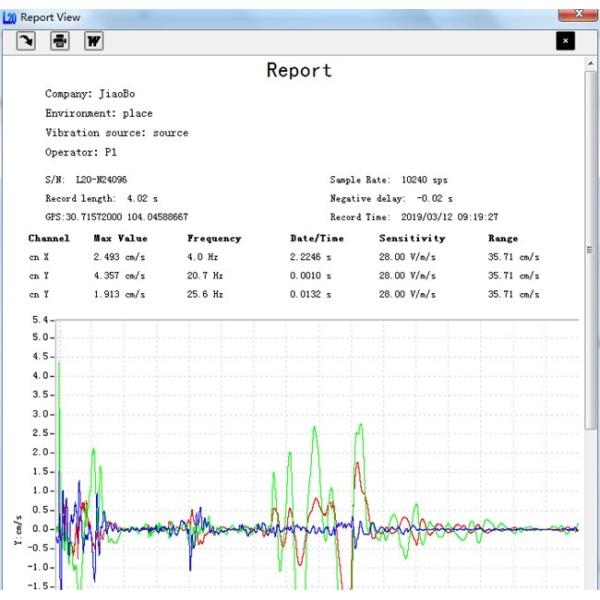Click the Sensitivity column header

(x=412, y=239)
